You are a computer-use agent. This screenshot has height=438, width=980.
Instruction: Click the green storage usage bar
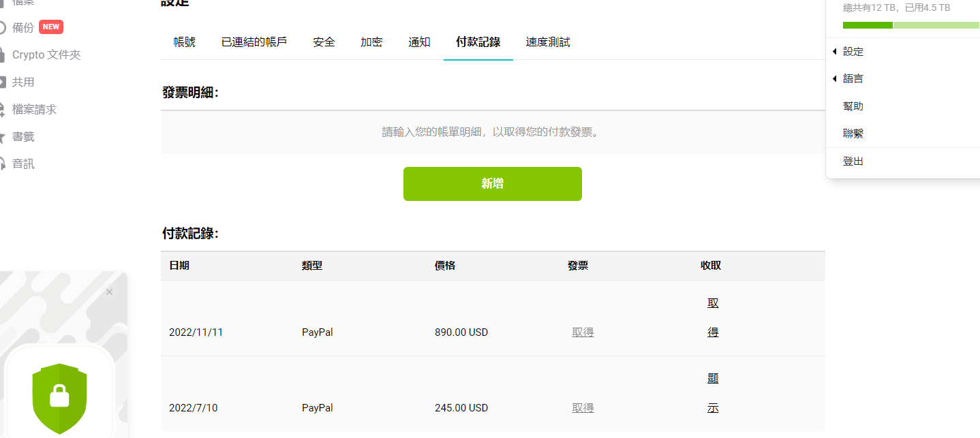(868, 25)
